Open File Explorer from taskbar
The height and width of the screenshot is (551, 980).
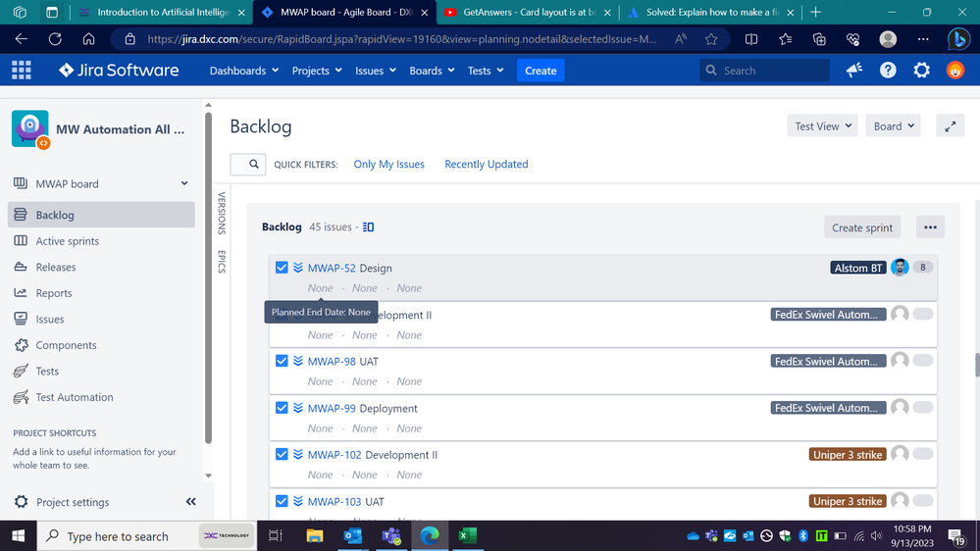click(x=314, y=535)
